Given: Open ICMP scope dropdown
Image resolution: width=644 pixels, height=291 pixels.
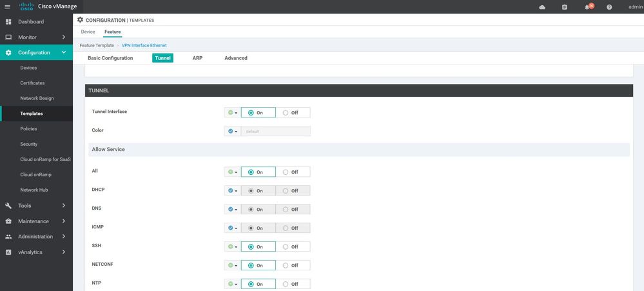Looking at the screenshot, I should tap(233, 228).
